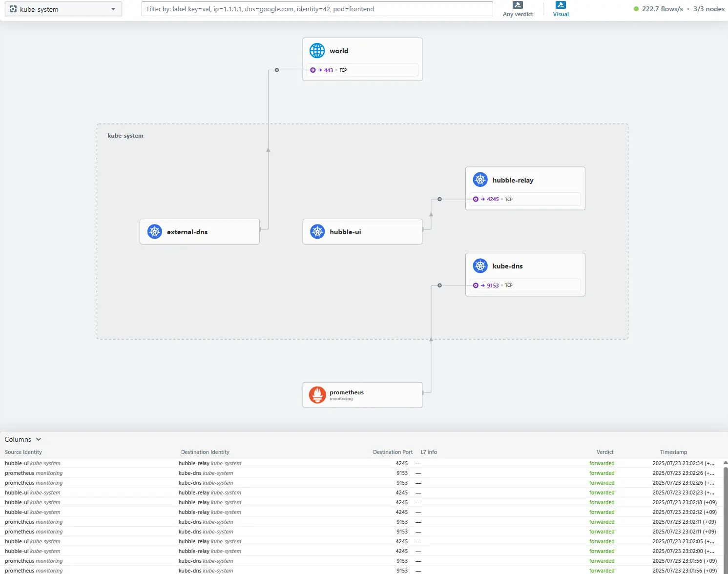Screen dimensions: 728x574
Task: Click the connector dot at world port 443
Action: (x=277, y=70)
